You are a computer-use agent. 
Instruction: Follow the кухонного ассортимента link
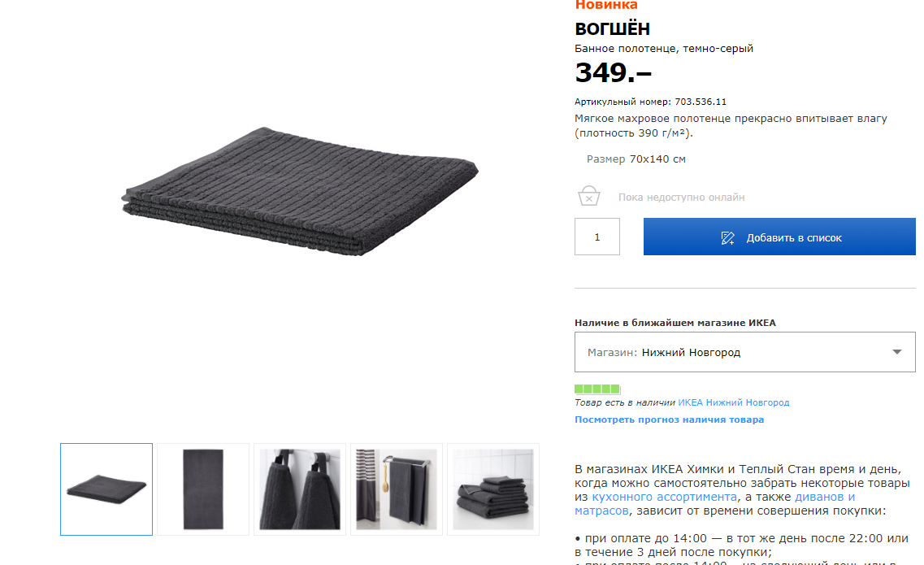(x=664, y=497)
